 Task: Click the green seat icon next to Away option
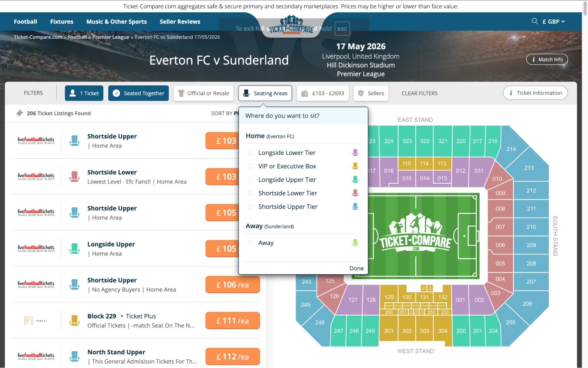pyautogui.click(x=355, y=242)
